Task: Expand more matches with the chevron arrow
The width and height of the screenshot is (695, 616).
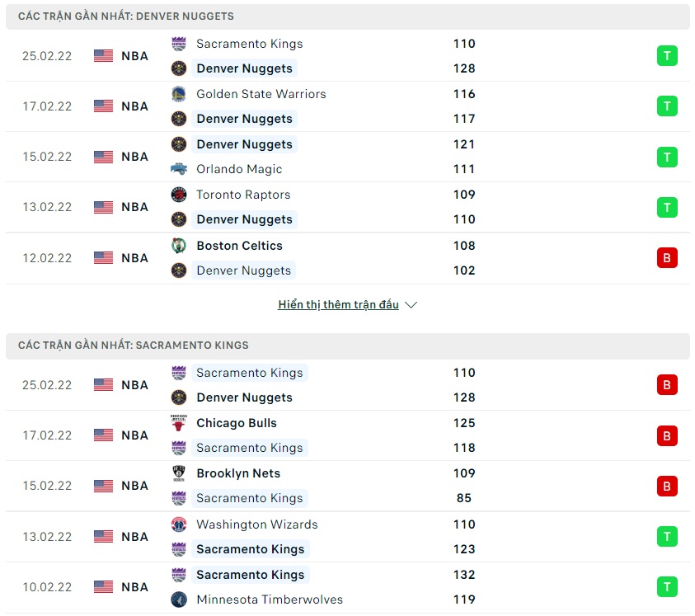Action: click(411, 305)
